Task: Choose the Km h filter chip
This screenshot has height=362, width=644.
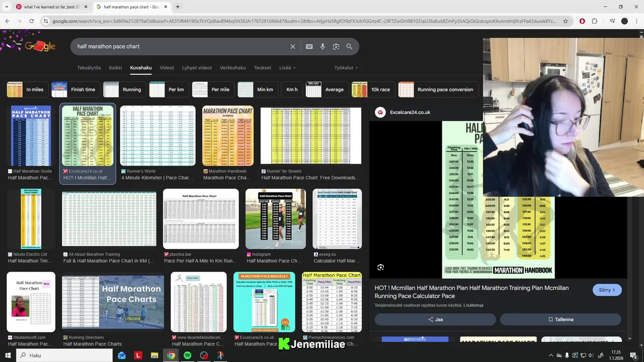Action: pyautogui.click(x=292, y=89)
